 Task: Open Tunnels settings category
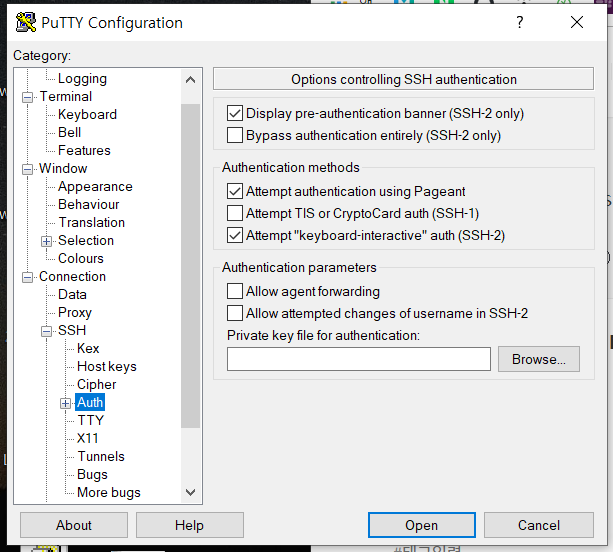(101, 456)
